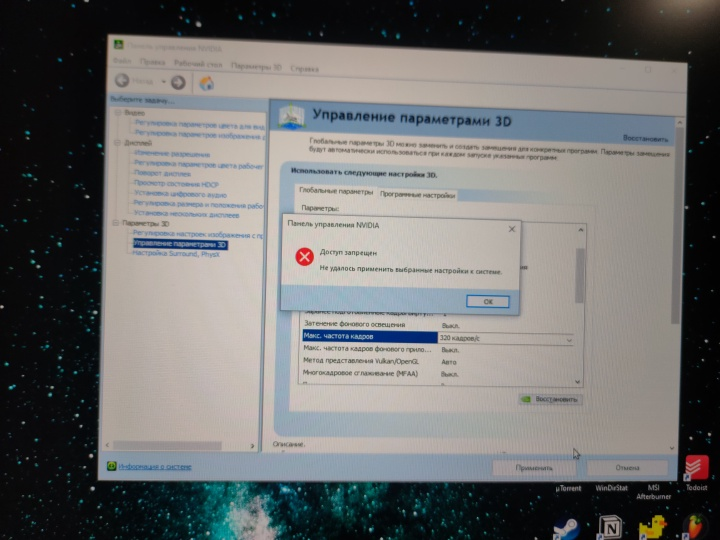720x540 pixels.
Task: Go forward with the Forward arrow button
Action: [178, 82]
